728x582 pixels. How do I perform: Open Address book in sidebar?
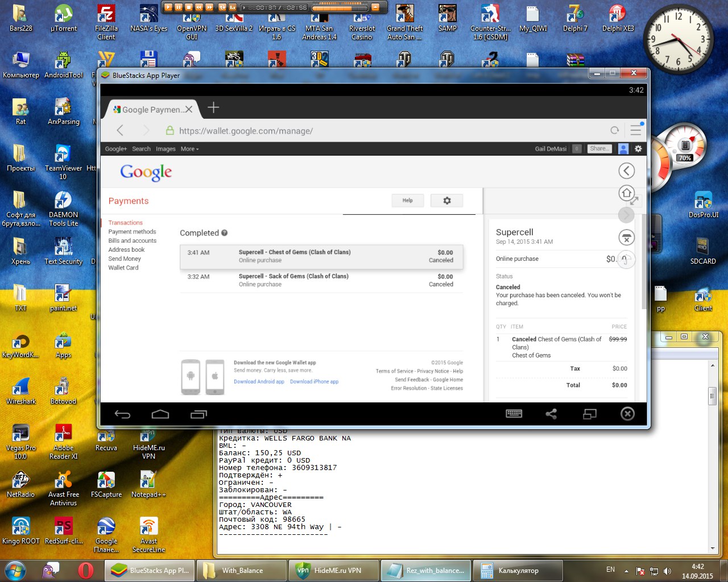126,250
